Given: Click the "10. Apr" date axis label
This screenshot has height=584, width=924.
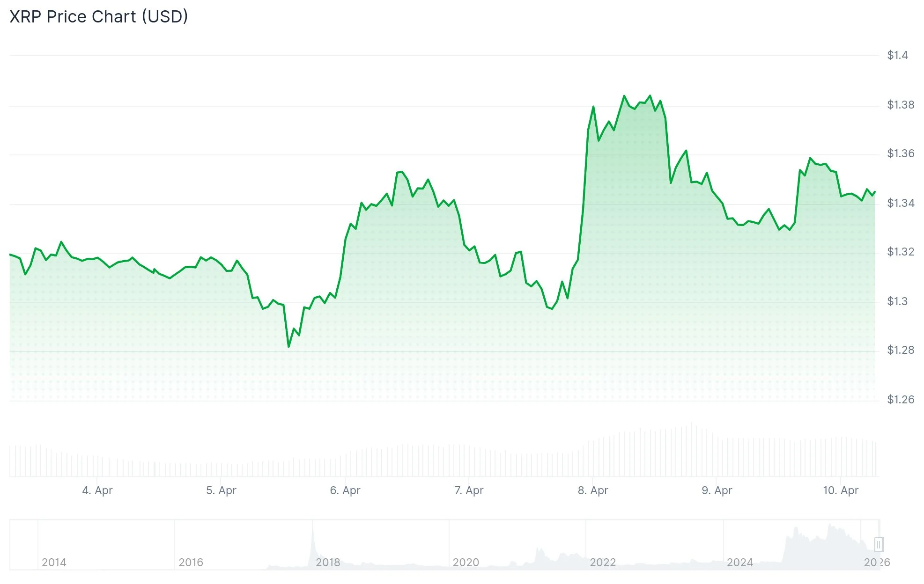Looking at the screenshot, I should (841, 490).
